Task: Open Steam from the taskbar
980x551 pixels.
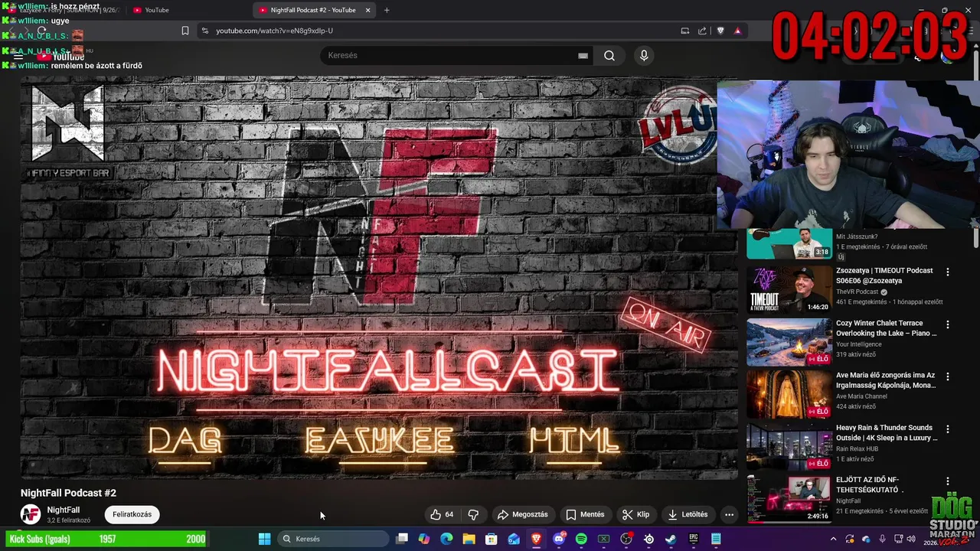Action: [x=671, y=539]
